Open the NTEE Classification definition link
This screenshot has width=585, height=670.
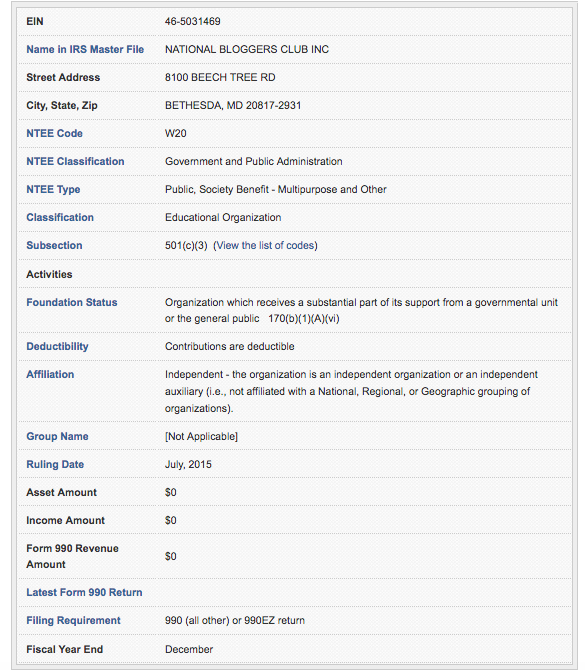(x=75, y=162)
